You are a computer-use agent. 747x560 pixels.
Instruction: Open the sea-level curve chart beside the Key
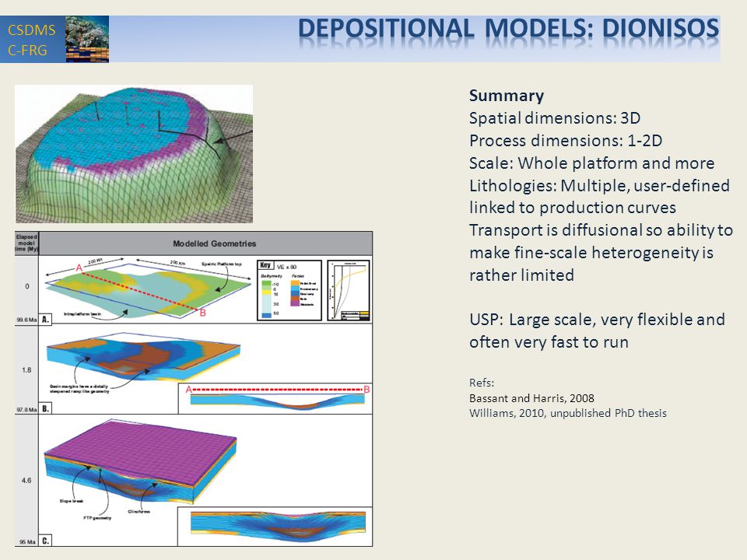pos(349,290)
